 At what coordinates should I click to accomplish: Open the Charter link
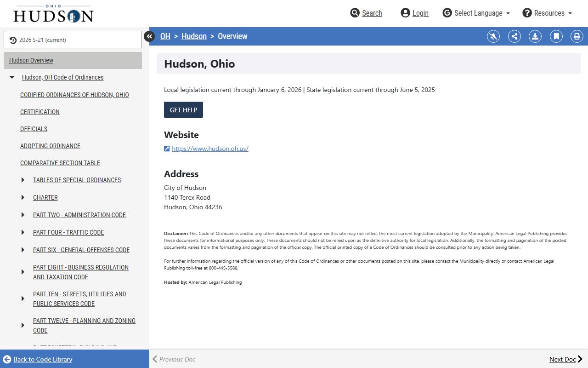[x=45, y=197]
